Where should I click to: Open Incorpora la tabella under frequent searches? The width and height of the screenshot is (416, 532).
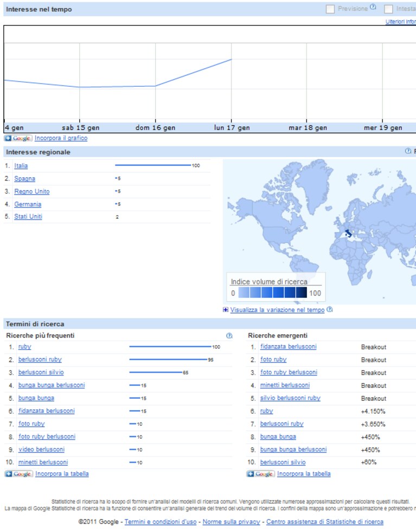coord(62,474)
